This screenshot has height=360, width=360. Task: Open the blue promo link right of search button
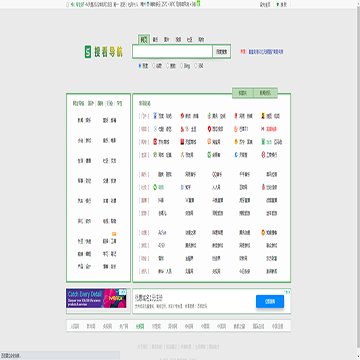(x=266, y=52)
